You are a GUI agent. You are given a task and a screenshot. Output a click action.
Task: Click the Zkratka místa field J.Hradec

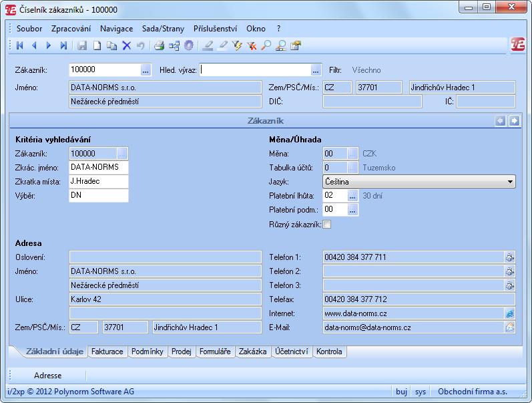point(99,182)
